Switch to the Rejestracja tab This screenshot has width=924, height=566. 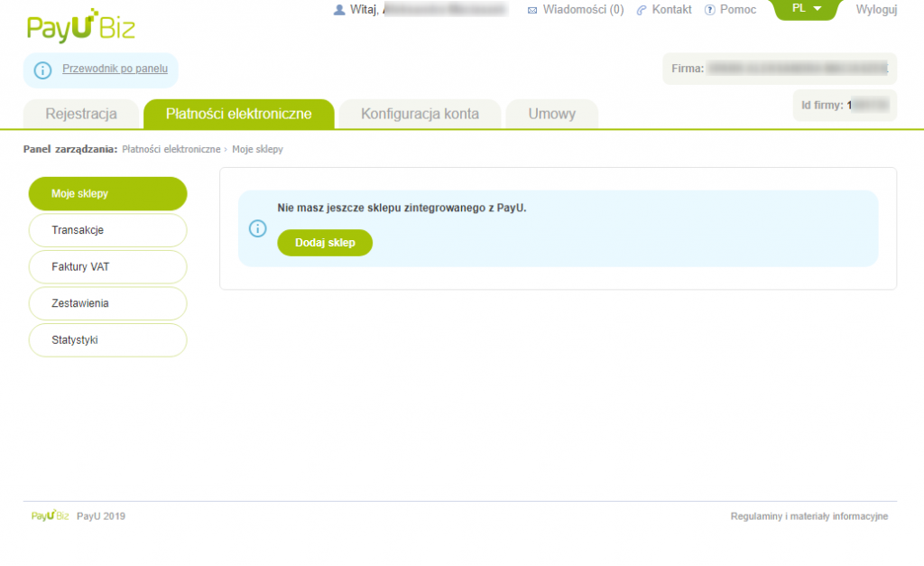[x=81, y=114]
